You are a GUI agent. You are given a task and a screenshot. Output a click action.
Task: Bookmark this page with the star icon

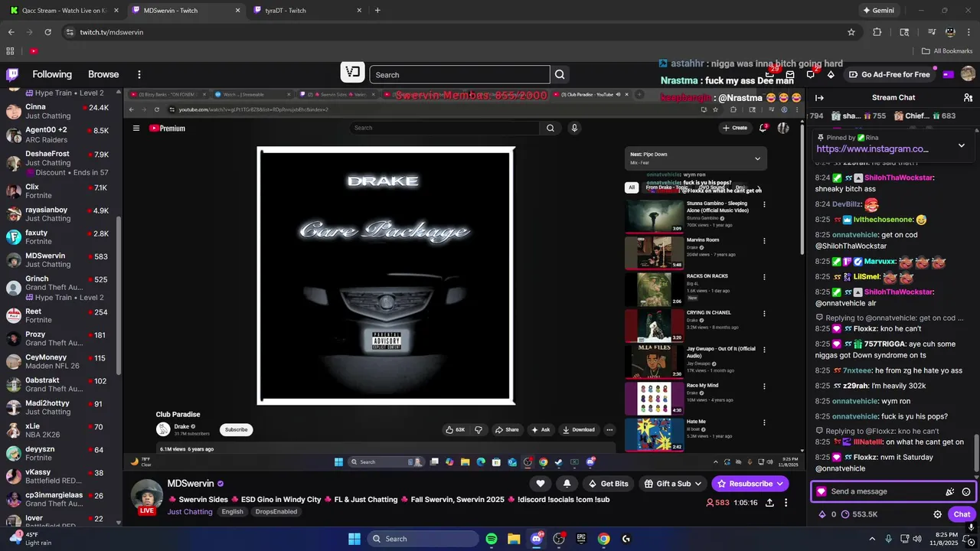click(x=851, y=32)
